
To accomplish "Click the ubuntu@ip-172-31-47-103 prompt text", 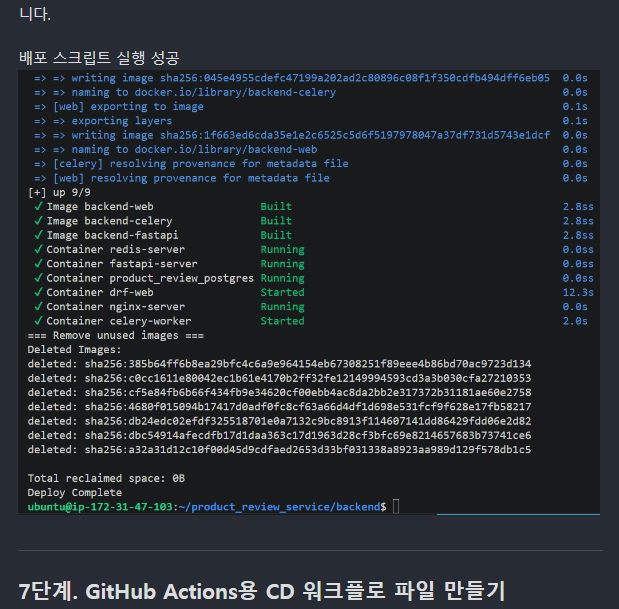I will 100,507.
